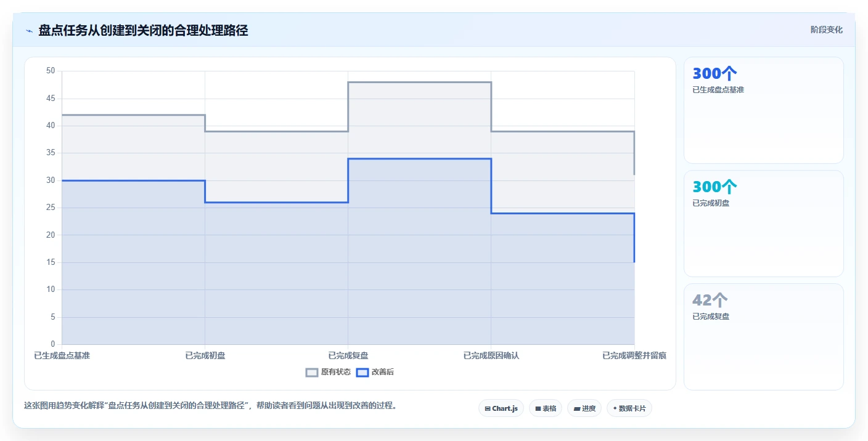The height and width of the screenshot is (441, 868).
Task: Click the icon inside Chart.js tag
Action: tap(488, 408)
